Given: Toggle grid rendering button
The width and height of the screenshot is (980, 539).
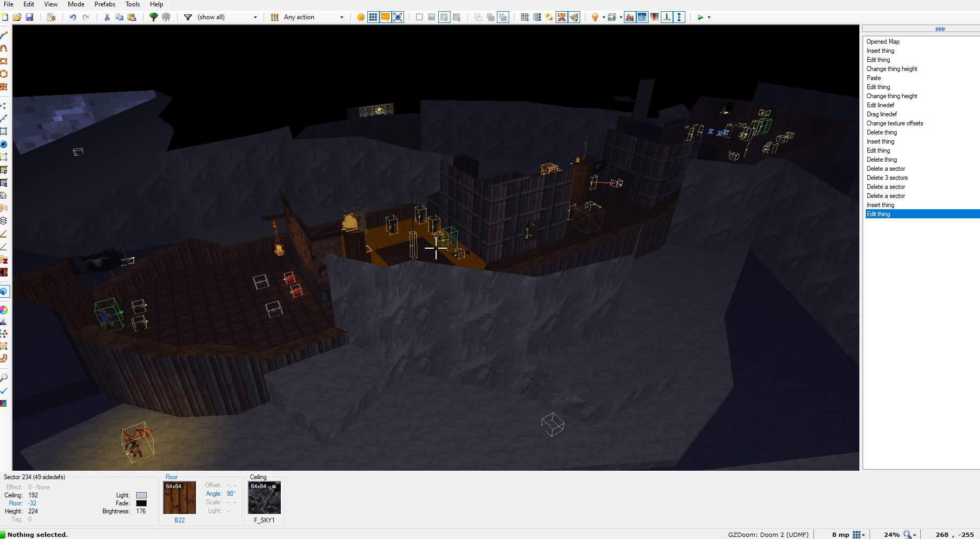Looking at the screenshot, I should (x=373, y=17).
